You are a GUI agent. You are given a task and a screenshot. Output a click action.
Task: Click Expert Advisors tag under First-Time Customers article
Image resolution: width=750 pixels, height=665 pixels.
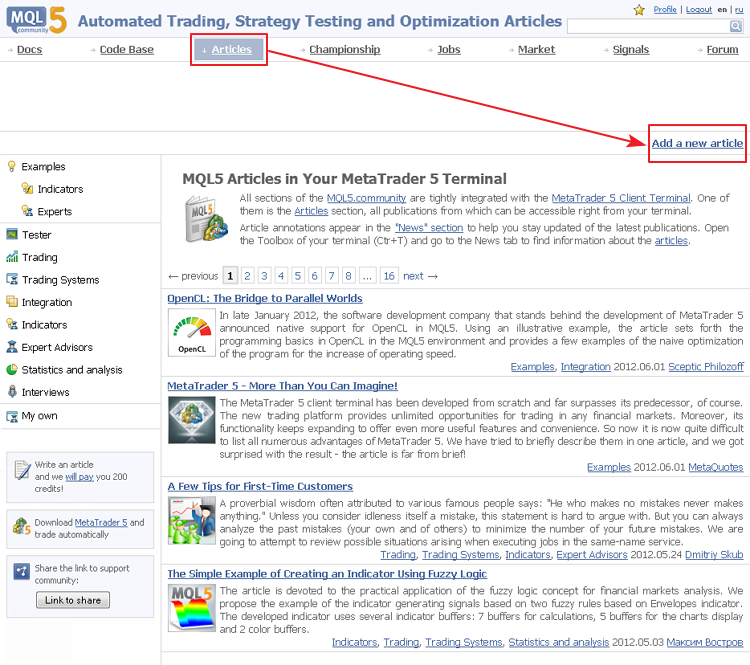592,555
